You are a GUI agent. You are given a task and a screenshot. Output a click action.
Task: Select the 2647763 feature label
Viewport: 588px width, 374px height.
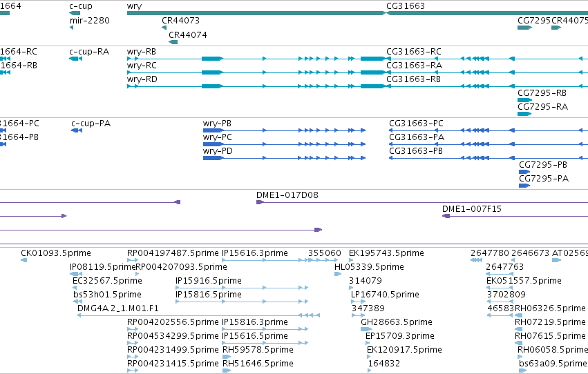(505, 267)
